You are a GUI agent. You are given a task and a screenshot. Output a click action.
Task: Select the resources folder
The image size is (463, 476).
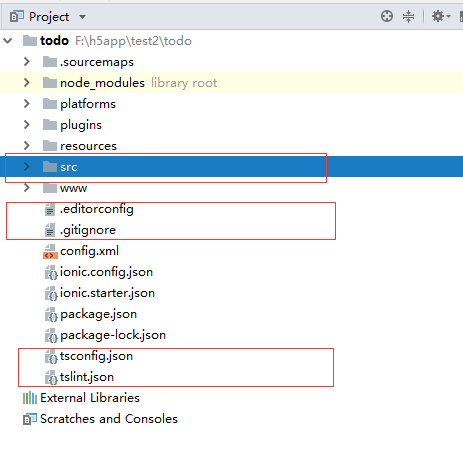pyautogui.click(x=231, y=146)
